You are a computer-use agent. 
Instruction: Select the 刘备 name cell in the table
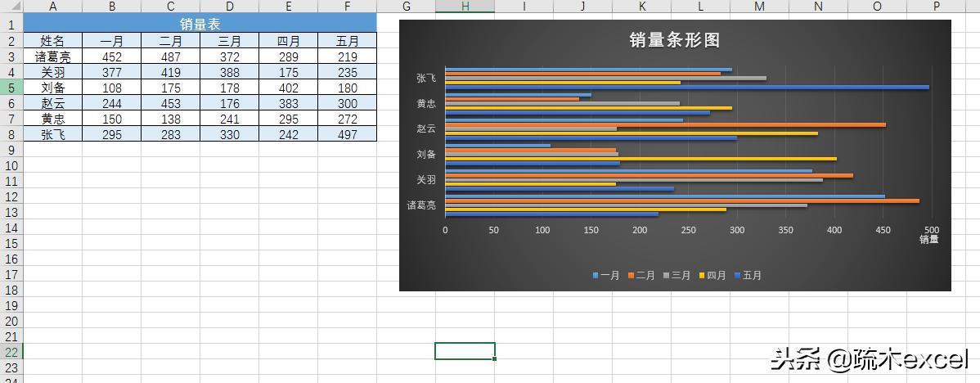tap(52, 88)
